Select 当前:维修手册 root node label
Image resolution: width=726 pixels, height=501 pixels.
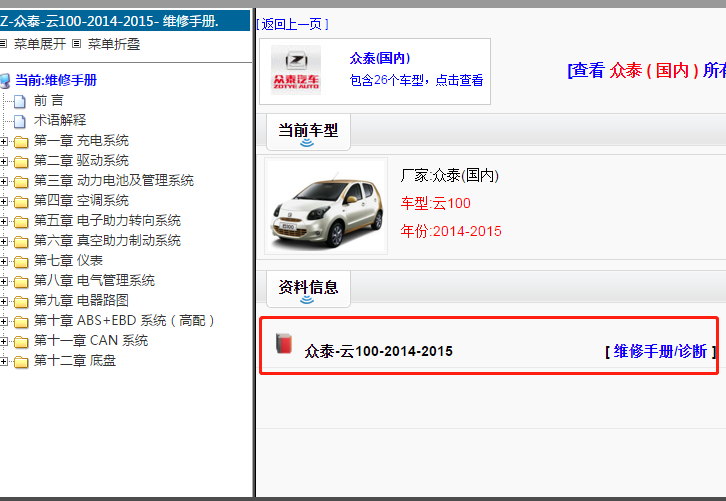click(56, 80)
